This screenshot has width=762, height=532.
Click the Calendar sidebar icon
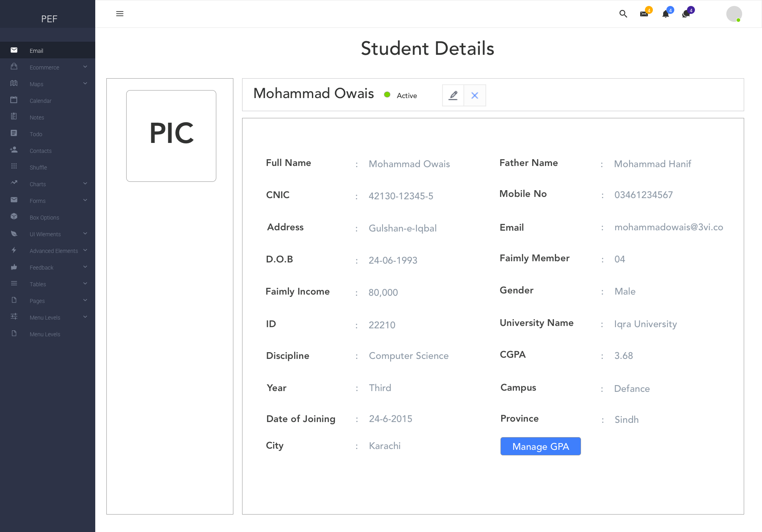tap(14, 100)
